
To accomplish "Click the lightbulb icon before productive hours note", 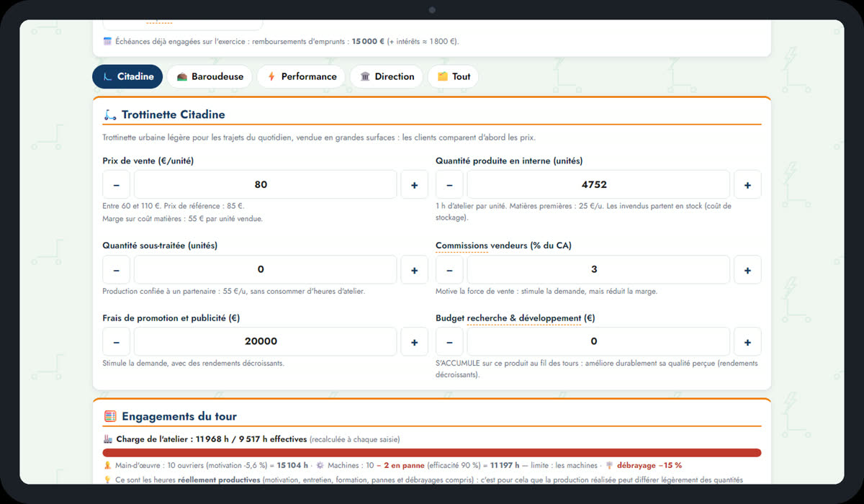I will [x=108, y=480].
